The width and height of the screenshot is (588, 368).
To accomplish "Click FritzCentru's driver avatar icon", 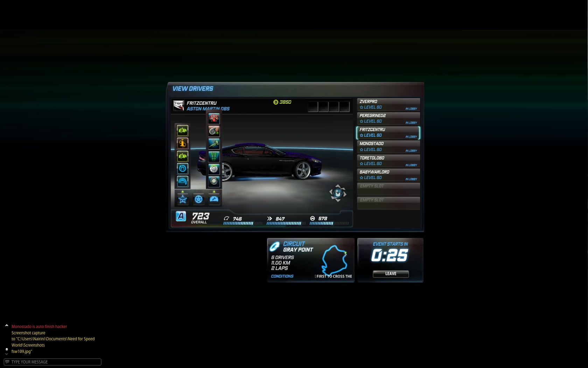I will [x=178, y=105].
